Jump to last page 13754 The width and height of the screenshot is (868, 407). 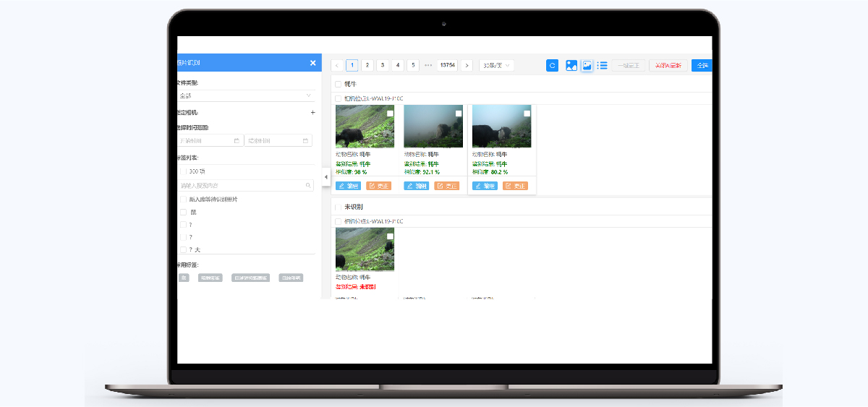[x=447, y=65]
